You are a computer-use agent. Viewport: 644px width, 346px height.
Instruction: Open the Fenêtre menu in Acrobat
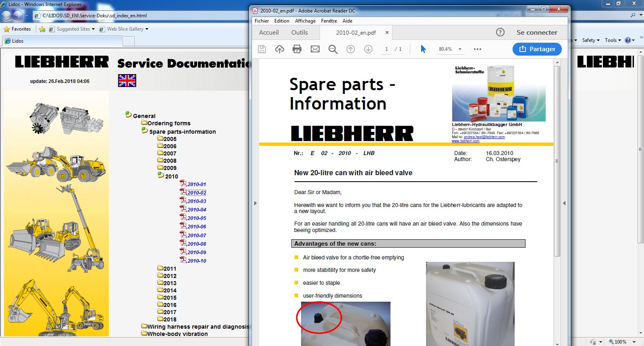(329, 21)
